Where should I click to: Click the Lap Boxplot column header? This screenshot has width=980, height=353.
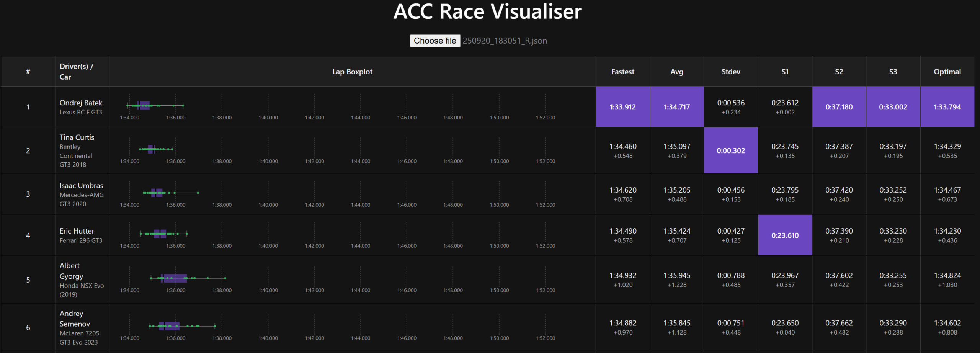(x=352, y=72)
